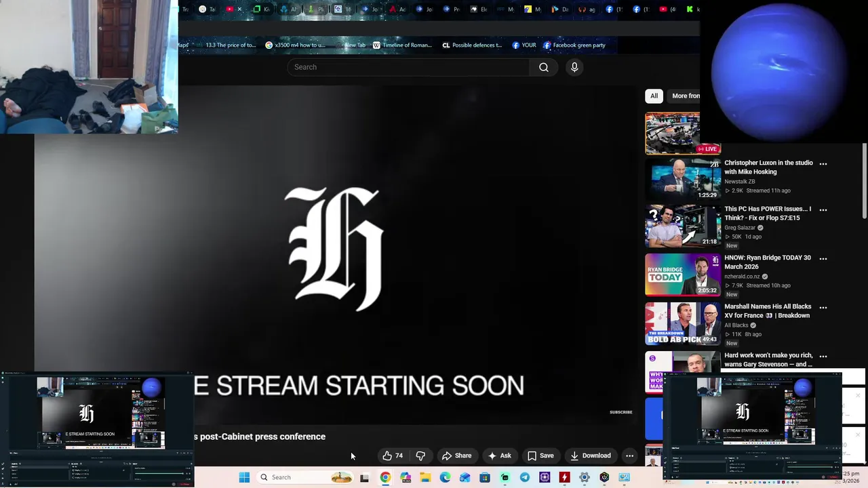
Task: Open options menu for Marshall All Blacks video
Action: (x=823, y=308)
